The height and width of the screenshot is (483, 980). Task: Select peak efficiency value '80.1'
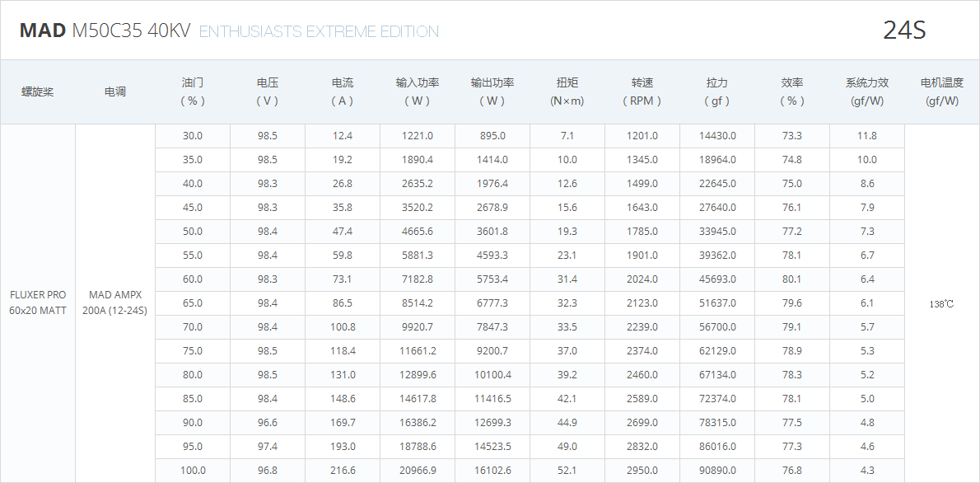point(792,279)
